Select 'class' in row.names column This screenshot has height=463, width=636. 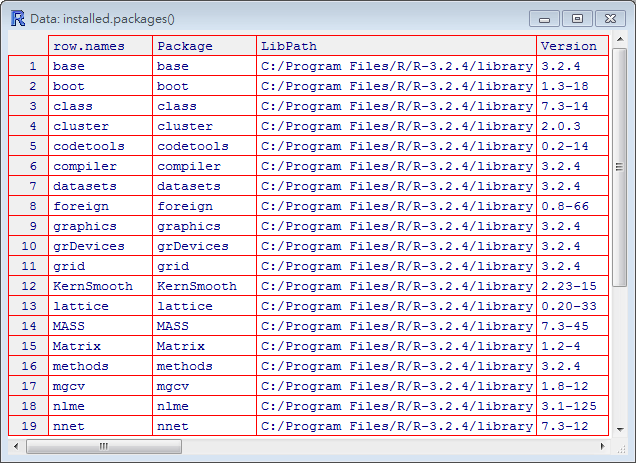101,106
